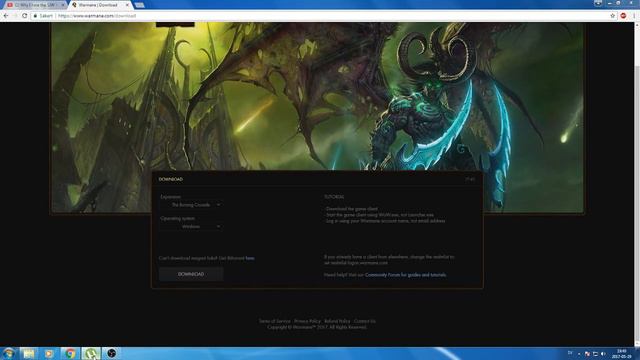Open the media player taskbar icon
Image resolution: width=640 pixels, height=360 pixels.
(x=49, y=353)
